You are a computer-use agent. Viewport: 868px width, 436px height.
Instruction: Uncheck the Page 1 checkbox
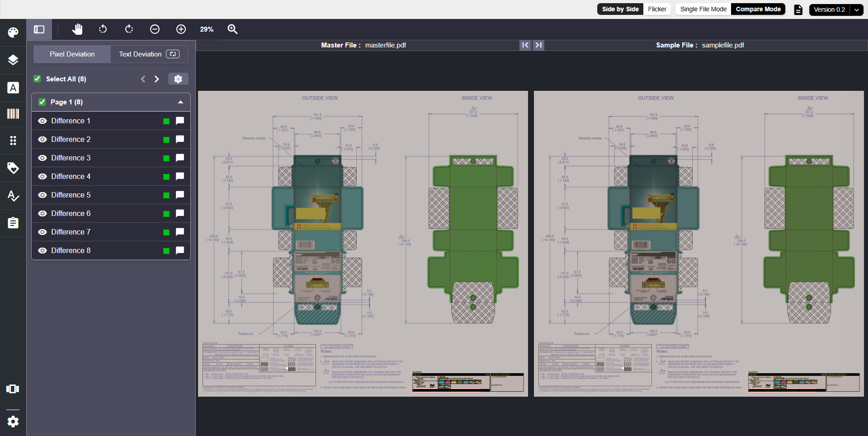pos(42,102)
